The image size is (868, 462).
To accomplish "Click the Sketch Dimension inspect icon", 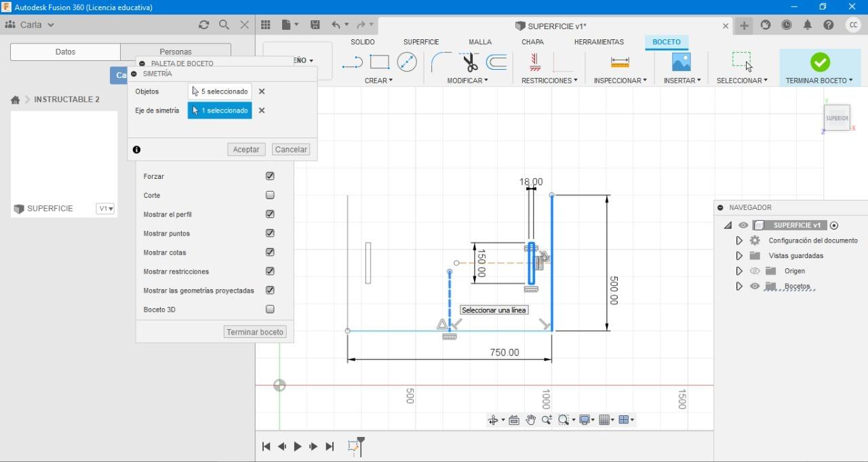I will tap(620, 62).
